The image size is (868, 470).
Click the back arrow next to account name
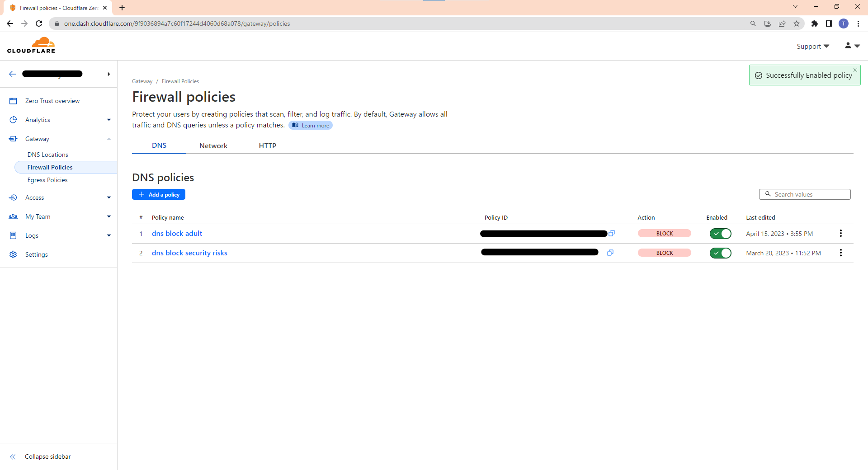click(13, 74)
